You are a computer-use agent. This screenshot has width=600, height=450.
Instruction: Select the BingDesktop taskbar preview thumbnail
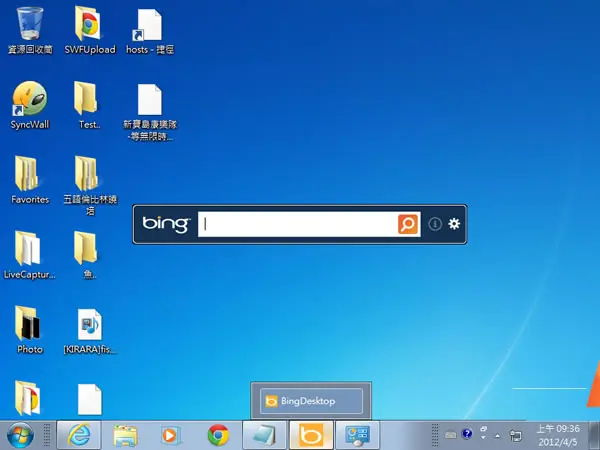pyautogui.click(x=311, y=401)
